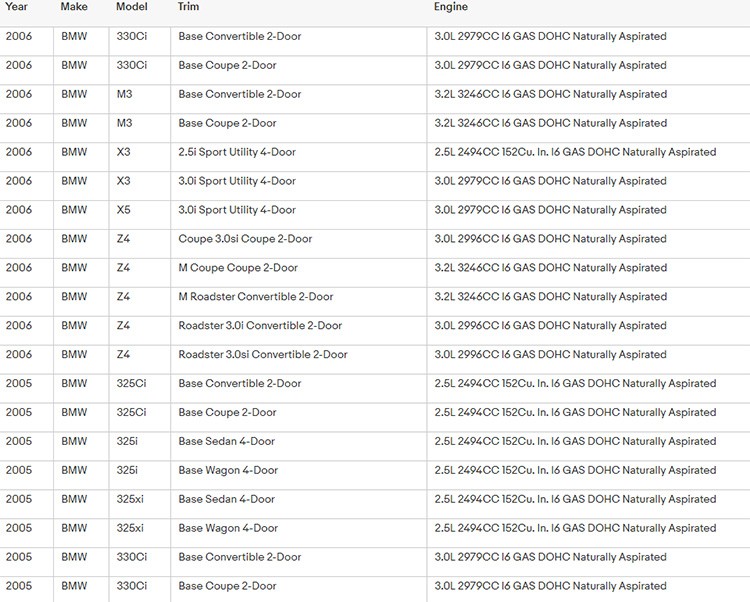This screenshot has height=602, width=750.
Task: Click 'Base Convertible 2-Door' in 2006 330Ci row
Action: 240,36
